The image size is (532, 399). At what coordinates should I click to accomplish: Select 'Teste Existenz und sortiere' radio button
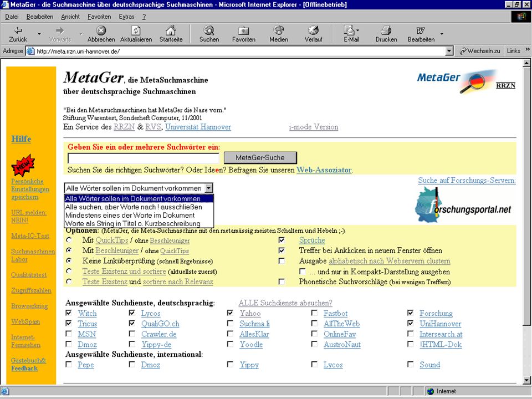point(69,271)
